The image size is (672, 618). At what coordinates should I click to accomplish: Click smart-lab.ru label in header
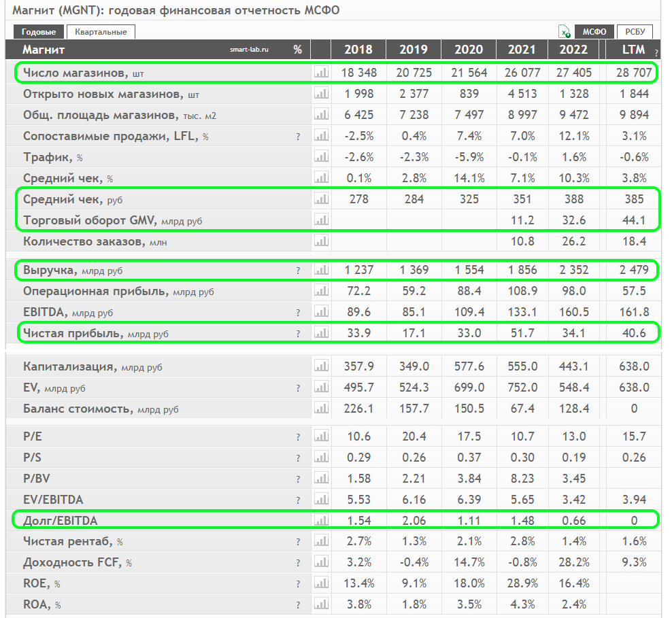pos(249,50)
